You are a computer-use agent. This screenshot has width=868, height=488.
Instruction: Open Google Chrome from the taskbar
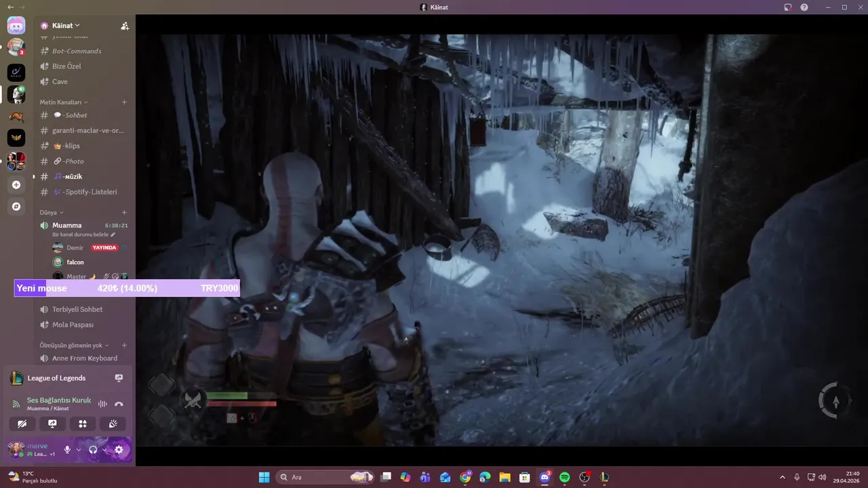pyautogui.click(x=465, y=477)
